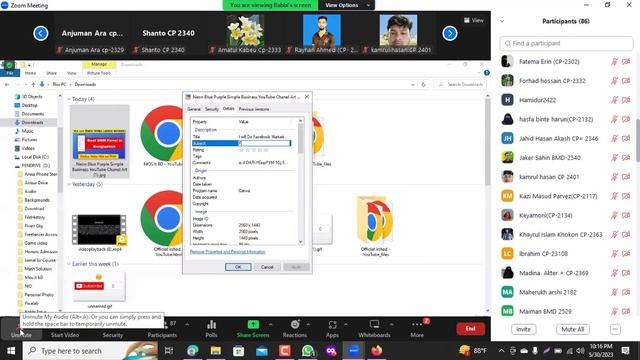Click red End meeting button
The height and width of the screenshot is (360, 640).
tap(470, 329)
